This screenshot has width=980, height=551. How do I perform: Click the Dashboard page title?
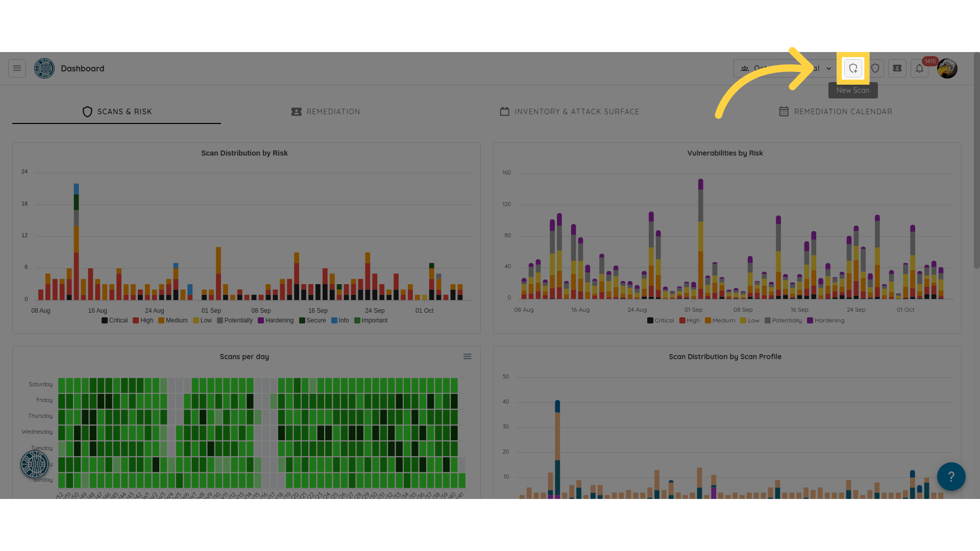83,68
